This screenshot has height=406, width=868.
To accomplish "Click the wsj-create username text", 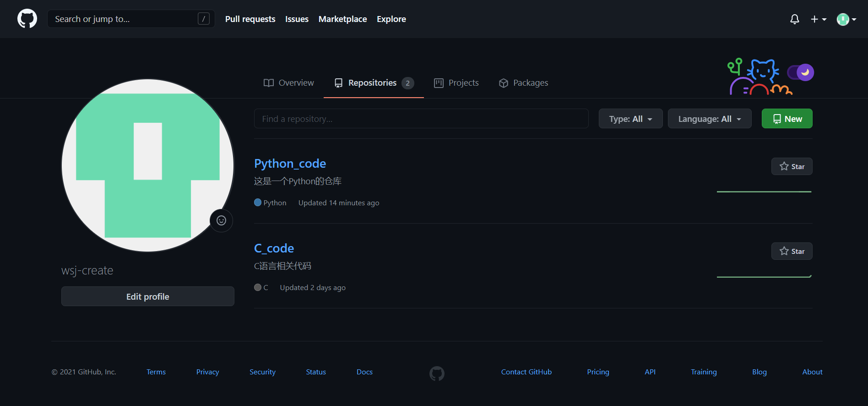I will [87, 270].
